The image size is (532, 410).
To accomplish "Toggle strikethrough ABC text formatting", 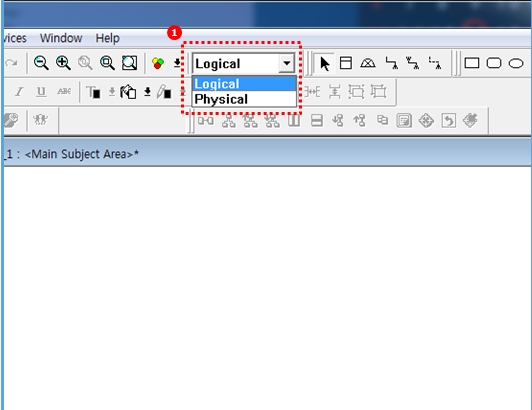I will pyautogui.click(x=64, y=91).
